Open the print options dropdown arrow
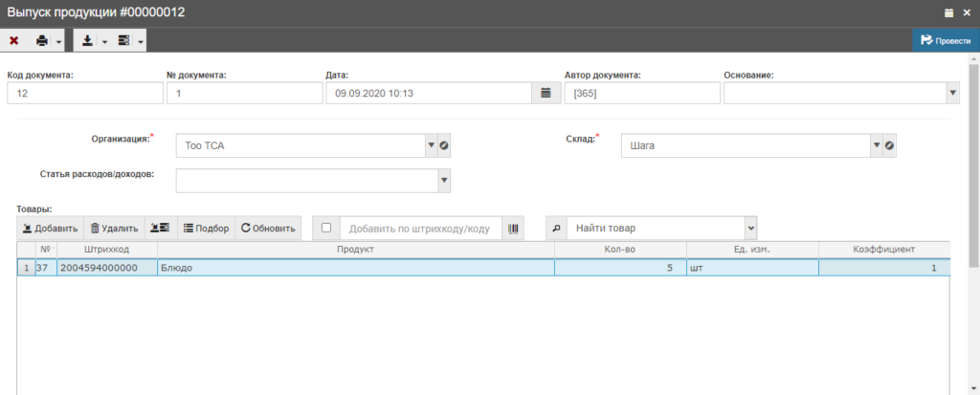980x395 pixels. pos(58,41)
